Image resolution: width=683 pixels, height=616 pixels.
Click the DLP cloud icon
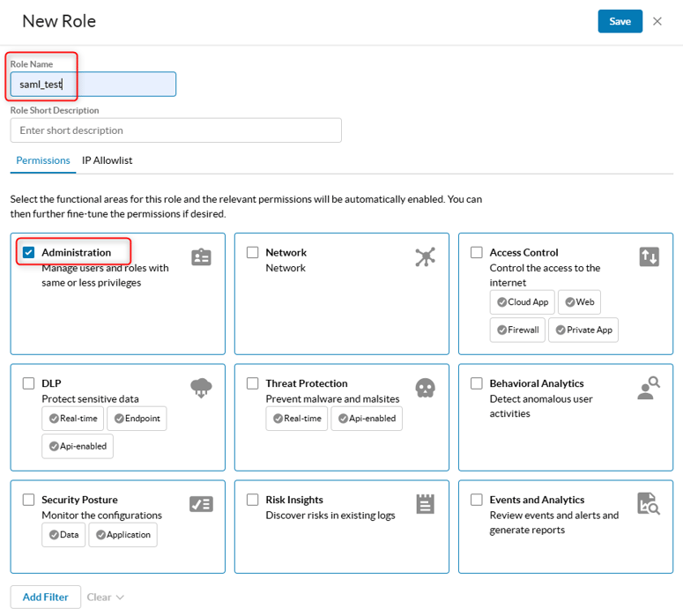point(201,388)
